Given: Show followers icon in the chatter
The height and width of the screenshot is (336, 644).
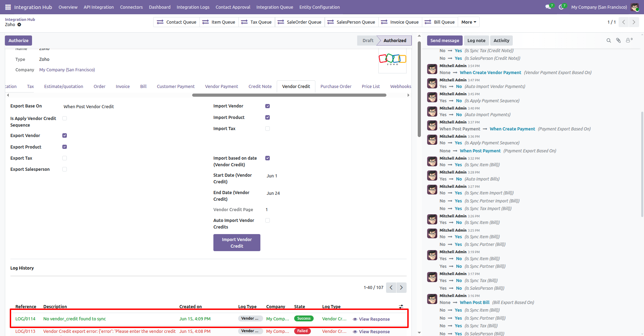Looking at the screenshot, I should coord(629,40).
